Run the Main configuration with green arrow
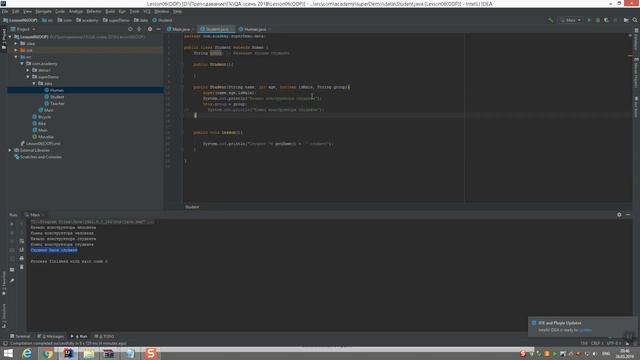Viewport: 640px width, 360px height. [589, 20]
